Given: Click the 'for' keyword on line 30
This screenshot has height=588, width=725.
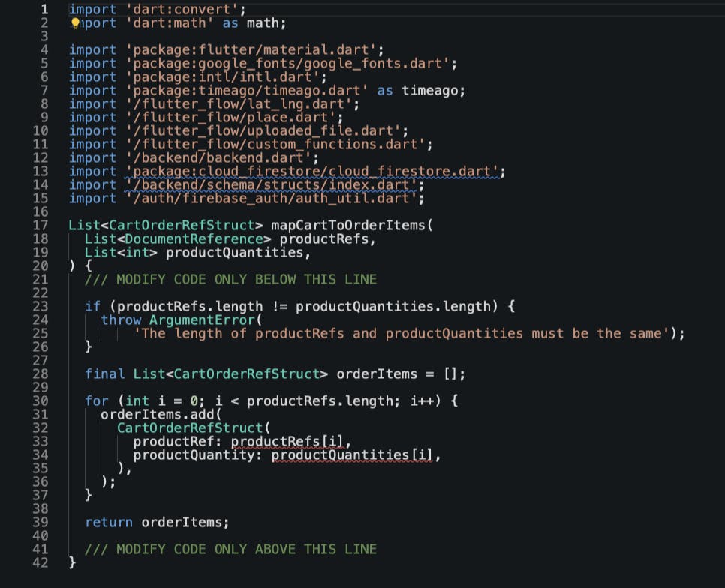Looking at the screenshot, I should pos(97,401).
